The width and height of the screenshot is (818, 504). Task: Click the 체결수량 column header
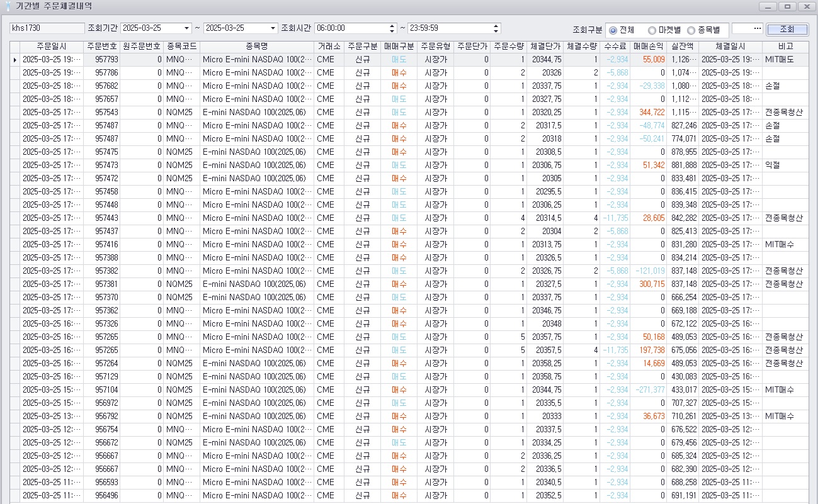582,47
